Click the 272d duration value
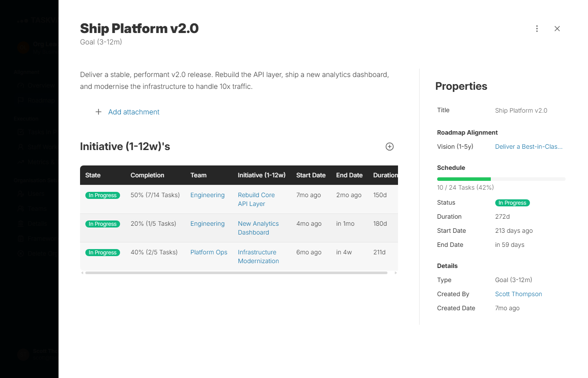Image resolution: width=588 pixels, height=378 pixels. (x=502, y=217)
